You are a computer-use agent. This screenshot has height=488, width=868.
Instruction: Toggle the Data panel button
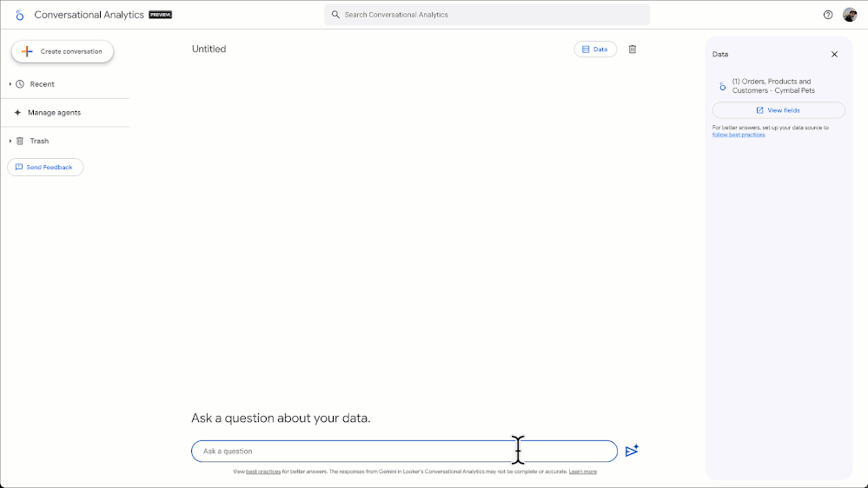pyautogui.click(x=595, y=49)
